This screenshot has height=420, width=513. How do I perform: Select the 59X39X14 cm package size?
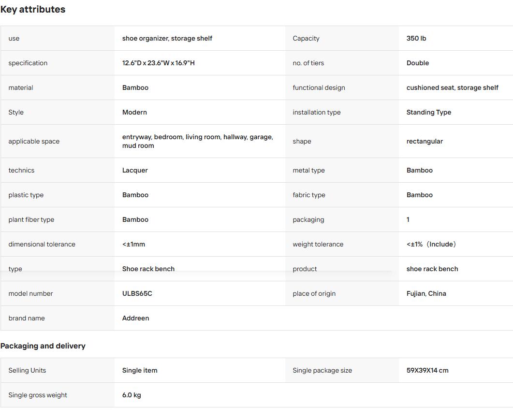pyautogui.click(x=427, y=370)
